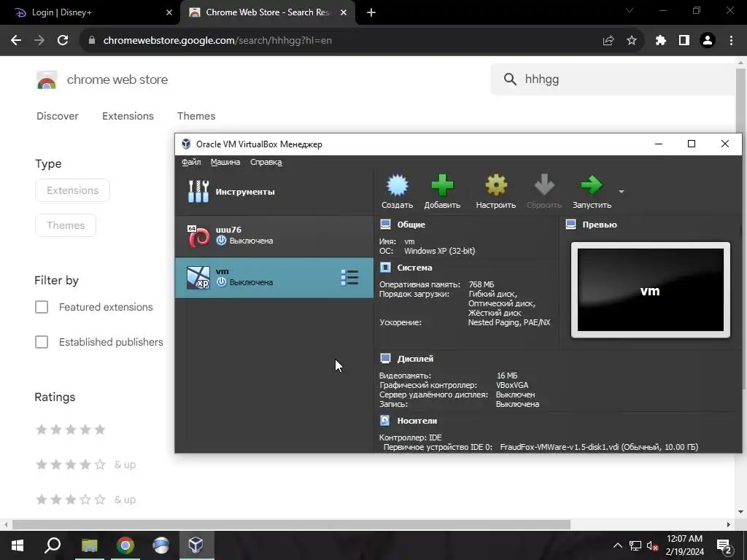This screenshot has width=747, height=560.
Task: Check Featured extensions filter
Action: [42, 307]
